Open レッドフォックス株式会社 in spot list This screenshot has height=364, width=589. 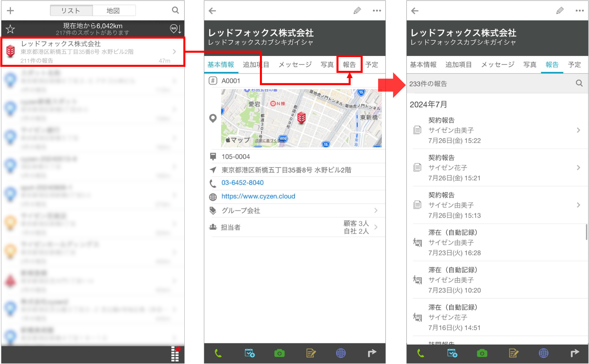tap(93, 52)
